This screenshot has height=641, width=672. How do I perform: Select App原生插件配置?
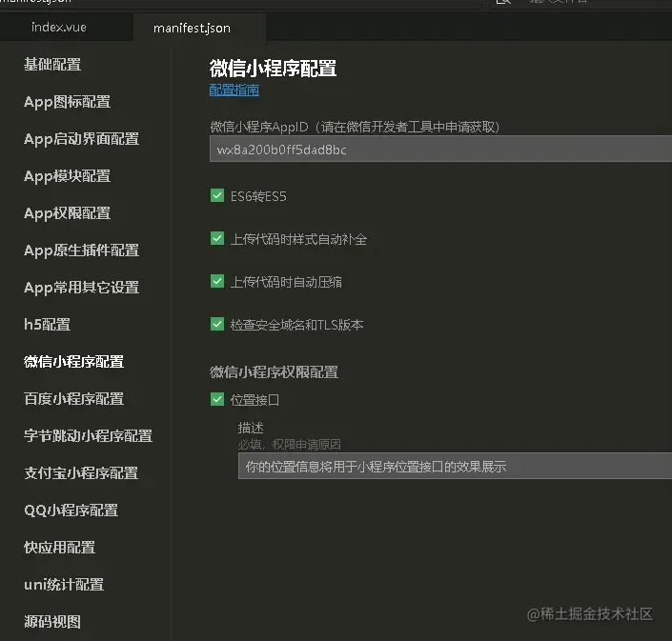[x=81, y=250]
